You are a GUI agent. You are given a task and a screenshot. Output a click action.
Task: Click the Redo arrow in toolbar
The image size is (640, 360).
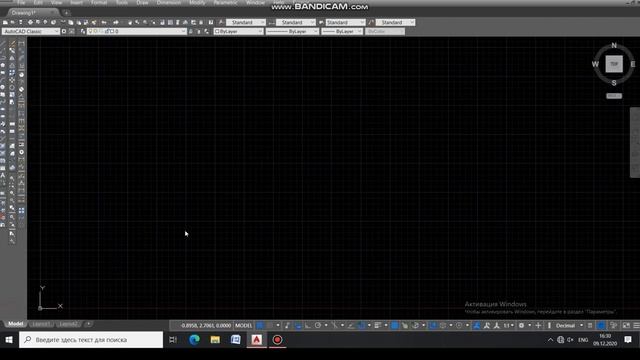click(x=116, y=22)
